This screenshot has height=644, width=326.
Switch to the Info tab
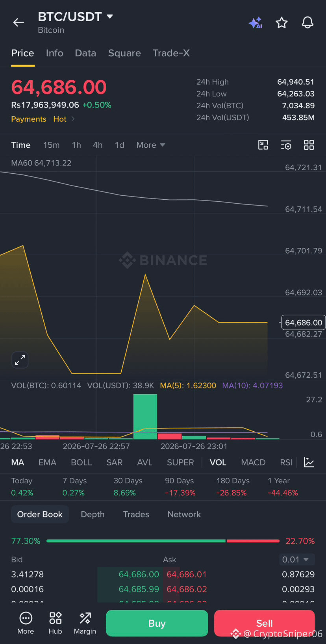[54, 53]
